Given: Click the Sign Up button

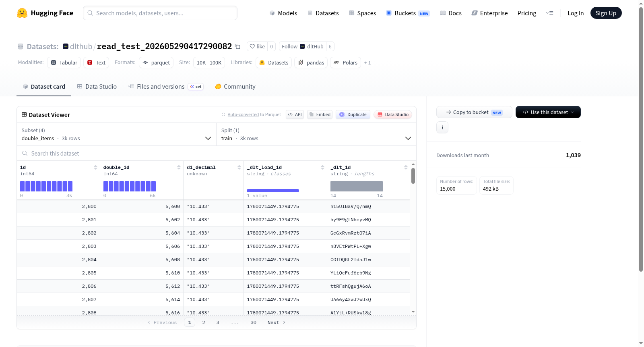Looking at the screenshot, I should (606, 13).
